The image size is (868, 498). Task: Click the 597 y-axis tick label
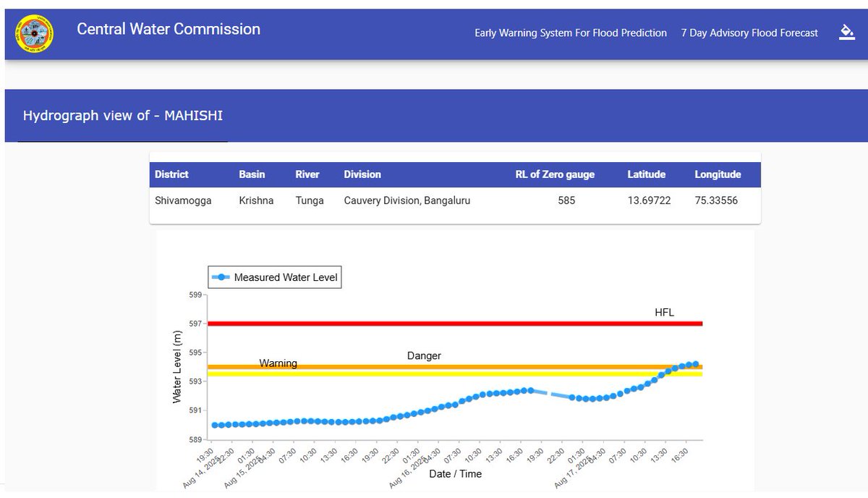[195, 324]
